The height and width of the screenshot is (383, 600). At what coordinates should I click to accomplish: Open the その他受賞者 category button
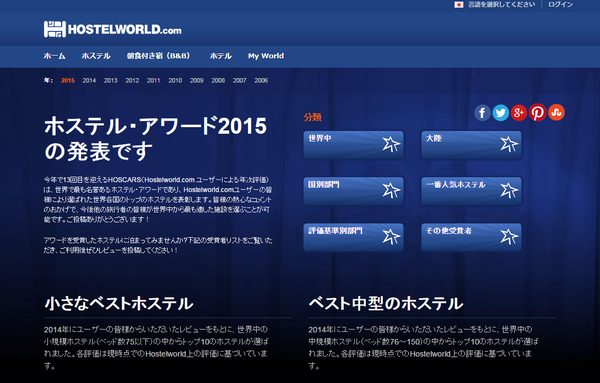pos(471,237)
